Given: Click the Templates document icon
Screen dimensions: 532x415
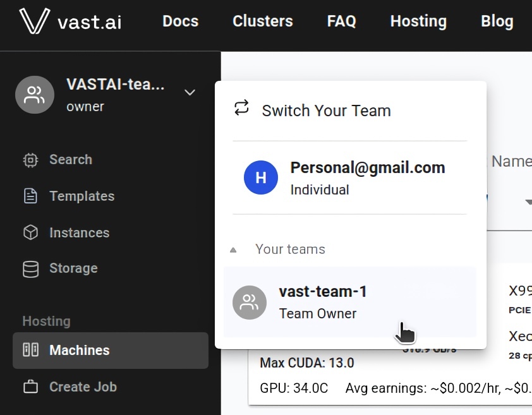Looking at the screenshot, I should (30, 196).
